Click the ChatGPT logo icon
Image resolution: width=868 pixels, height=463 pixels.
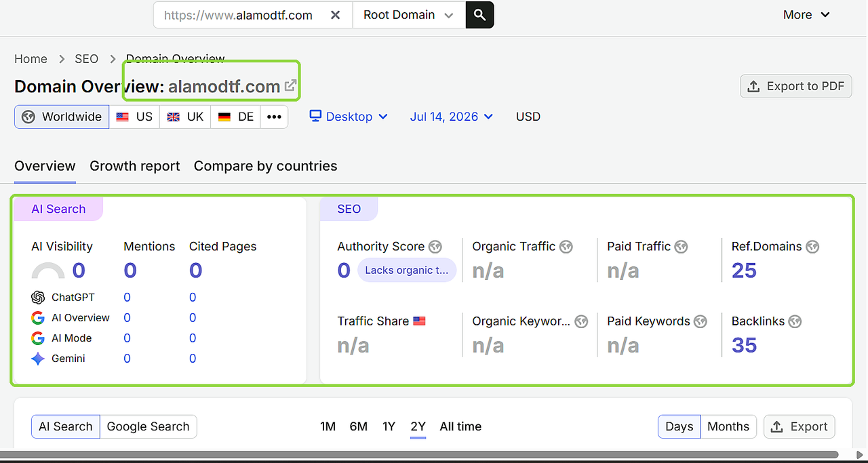click(x=38, y=298)
